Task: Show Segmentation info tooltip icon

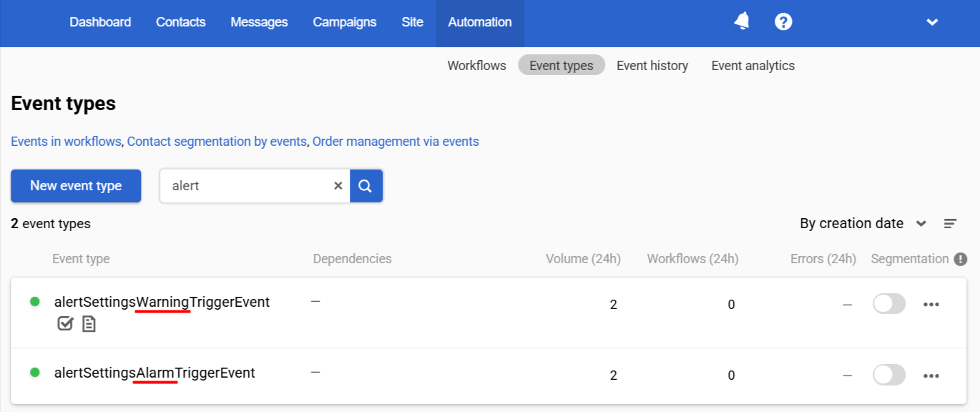Action: (961, 259)
